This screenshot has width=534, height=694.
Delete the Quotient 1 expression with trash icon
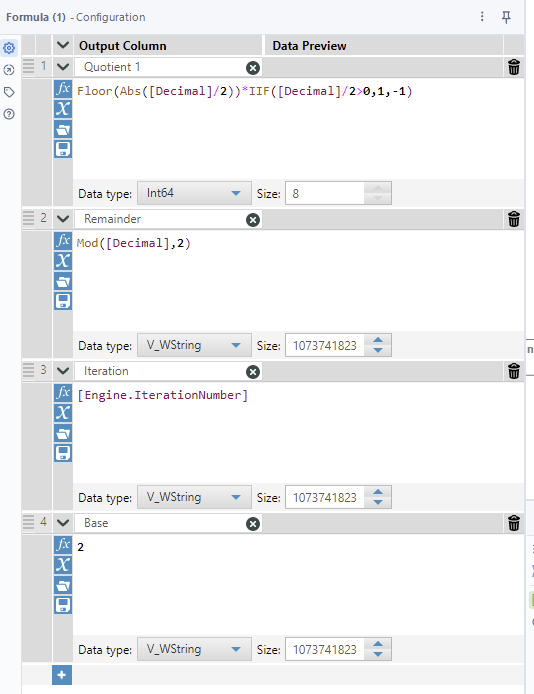[514, 68]
